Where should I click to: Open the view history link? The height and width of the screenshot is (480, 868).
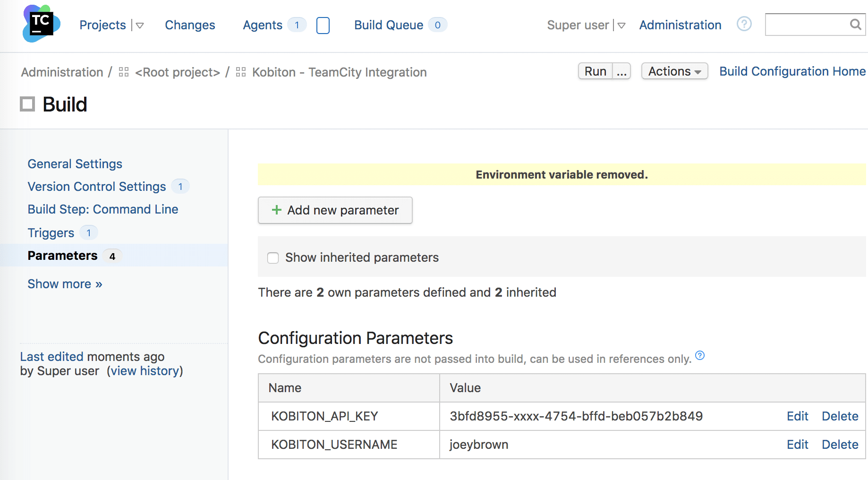click(x=145, y=371)
